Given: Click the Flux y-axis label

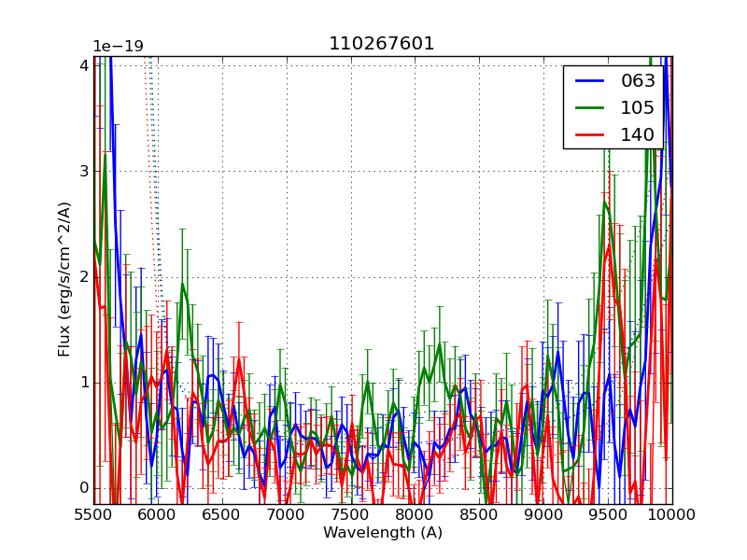Looking at the screenshot, I should [64, 279].
